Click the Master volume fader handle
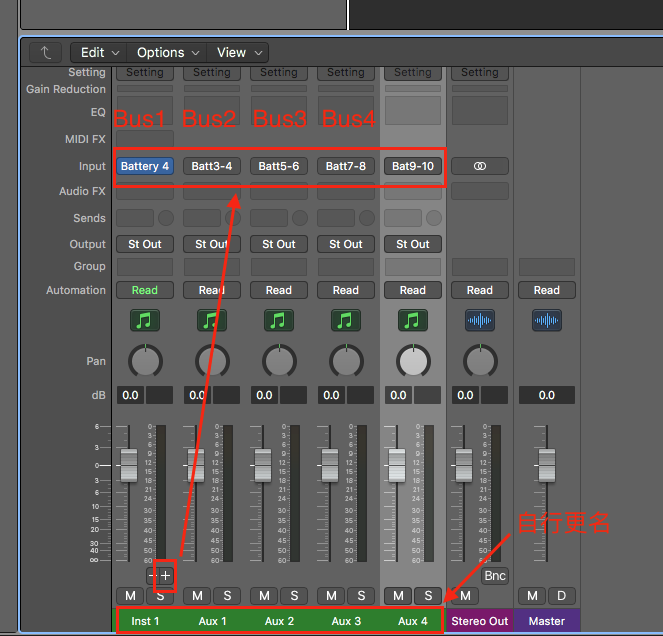Image resolution: width=663 pixels, height=636 pixels. (547, 465)
